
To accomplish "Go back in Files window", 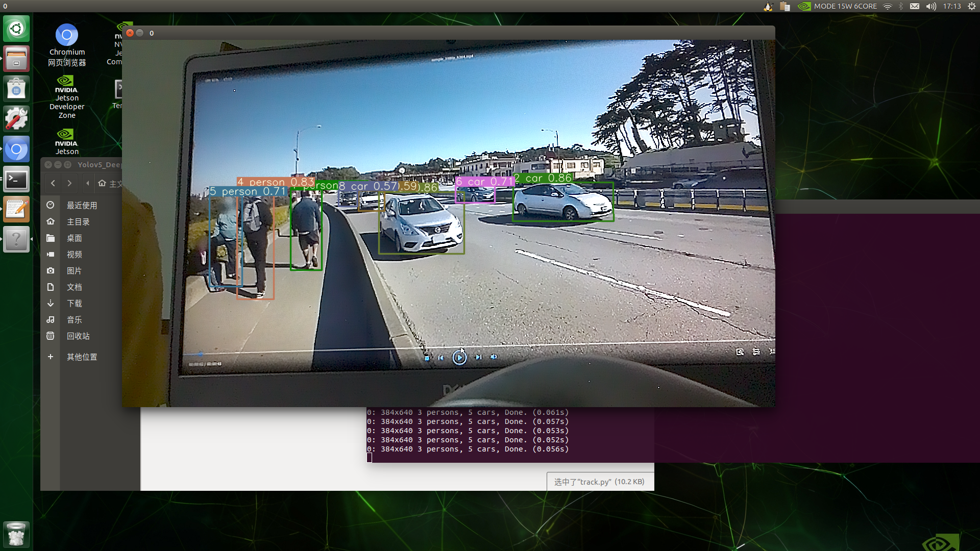I will [53, 183].
